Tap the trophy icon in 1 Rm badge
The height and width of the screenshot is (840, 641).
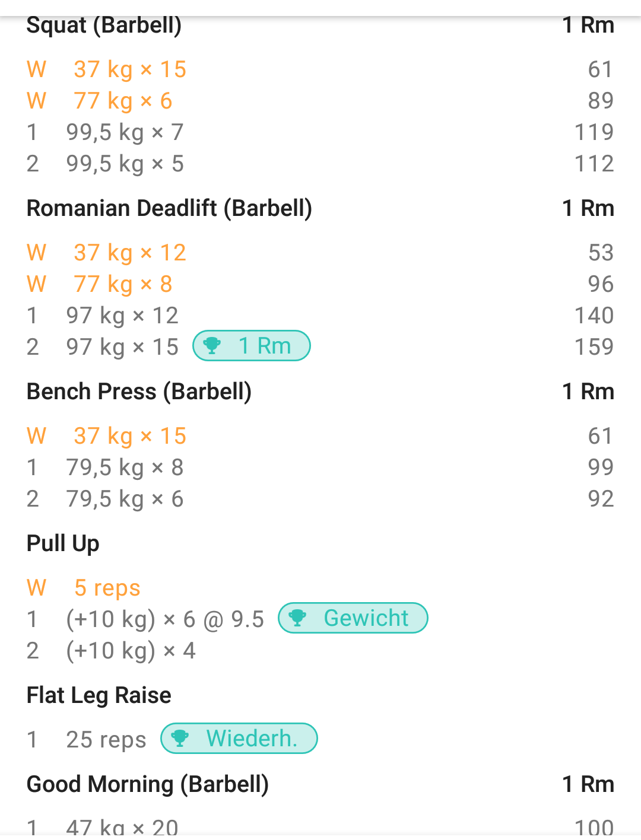pos(212,346)
